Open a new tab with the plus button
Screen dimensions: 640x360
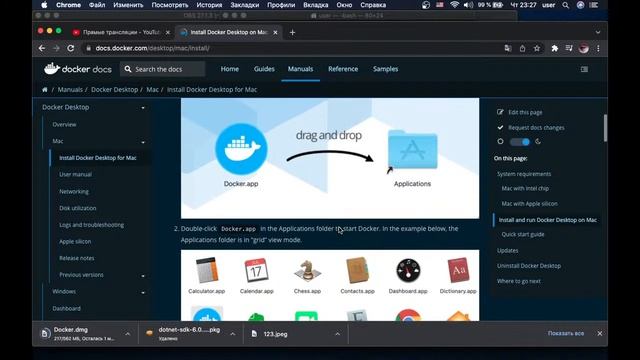click(292, 32)
